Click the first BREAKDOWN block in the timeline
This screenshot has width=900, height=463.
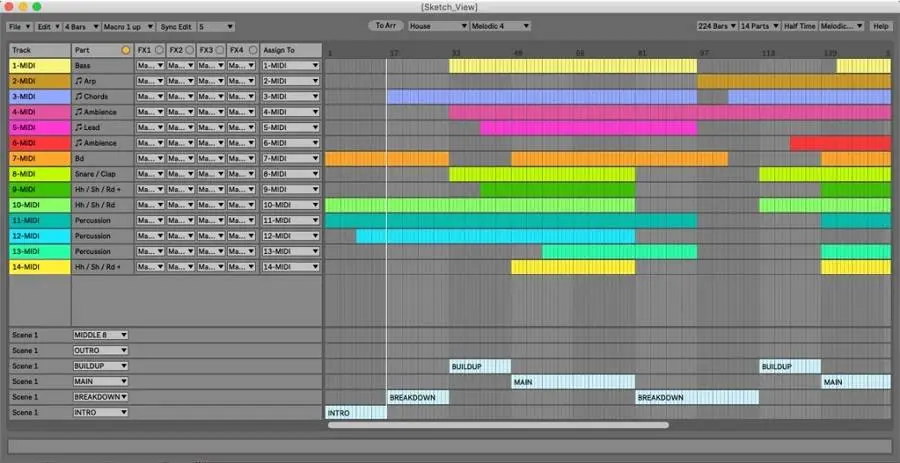point(418,396)
